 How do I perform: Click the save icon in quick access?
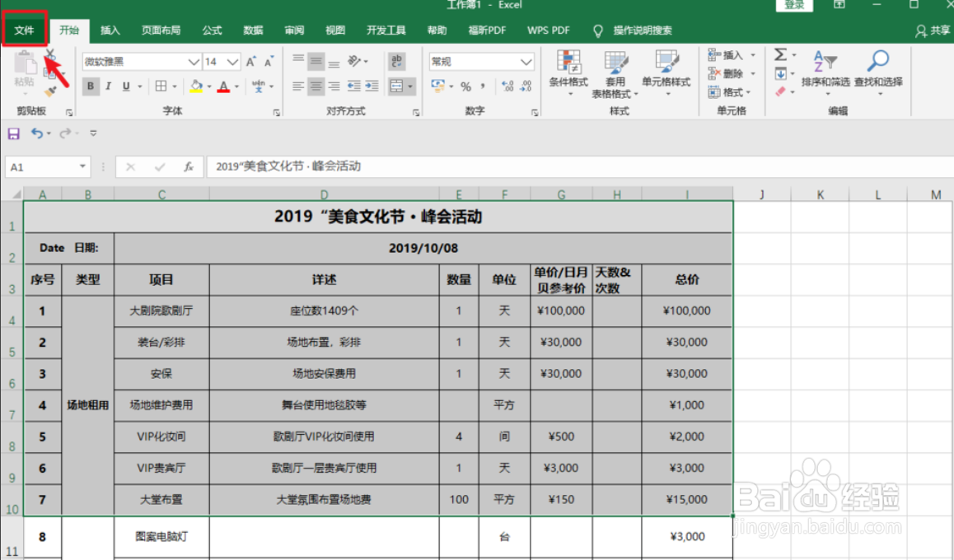pyautogui.click(x=13, y=133)
